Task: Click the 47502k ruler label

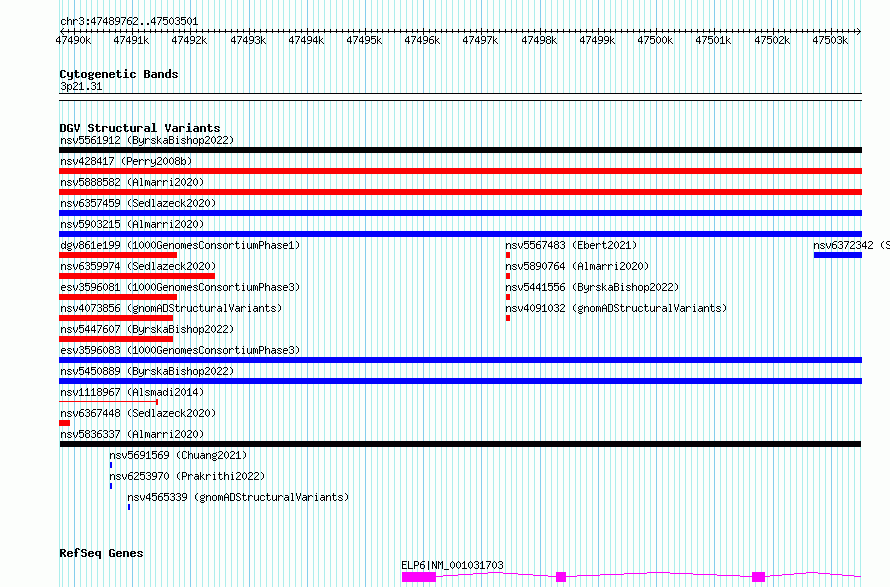Action: (772, 41)
